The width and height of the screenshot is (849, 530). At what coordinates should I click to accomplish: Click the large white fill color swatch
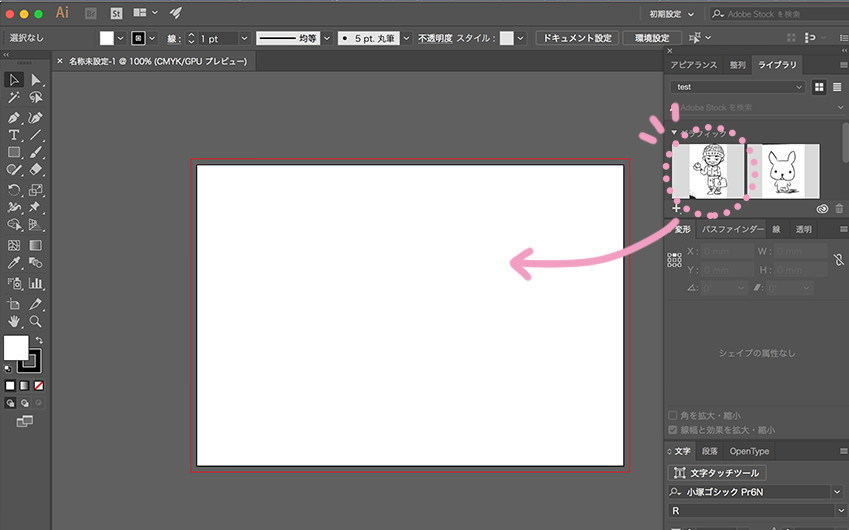pos(16,347)
